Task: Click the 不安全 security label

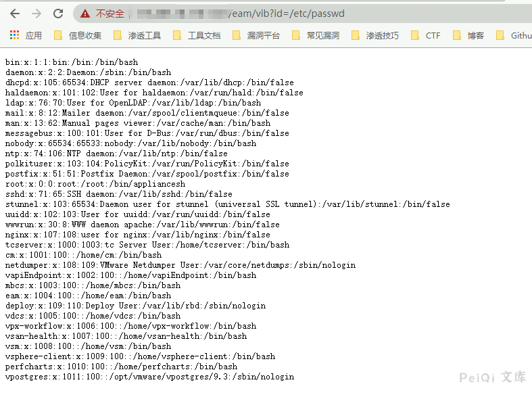Action: (110, 14)
